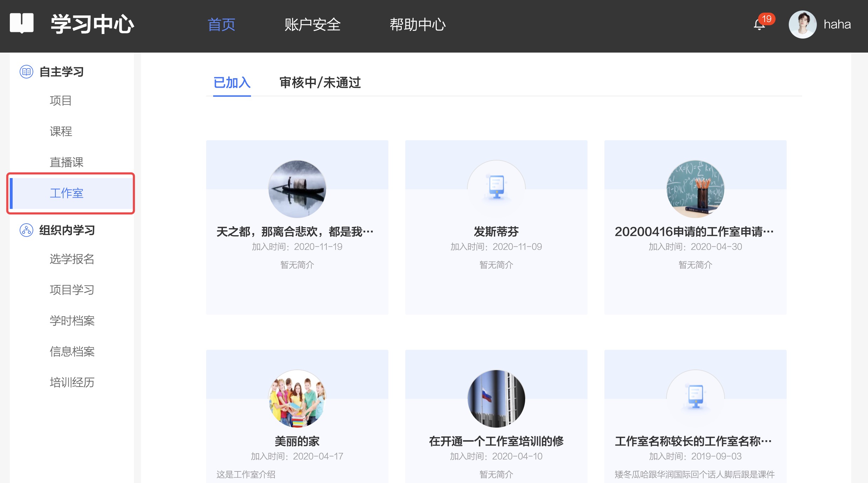Open 培训经历 in the sidebar
This screenshot has height=483, width=868.
pos(72,382)
